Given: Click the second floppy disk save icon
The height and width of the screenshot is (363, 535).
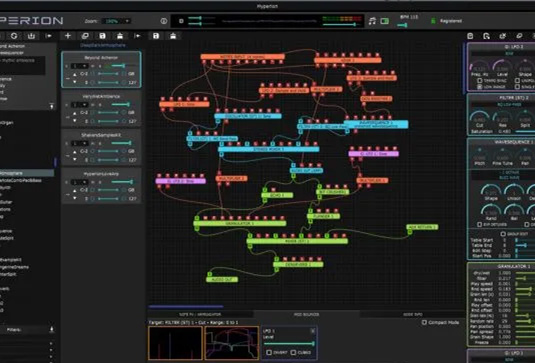Looking at the screenshot, I should point(156,36).
